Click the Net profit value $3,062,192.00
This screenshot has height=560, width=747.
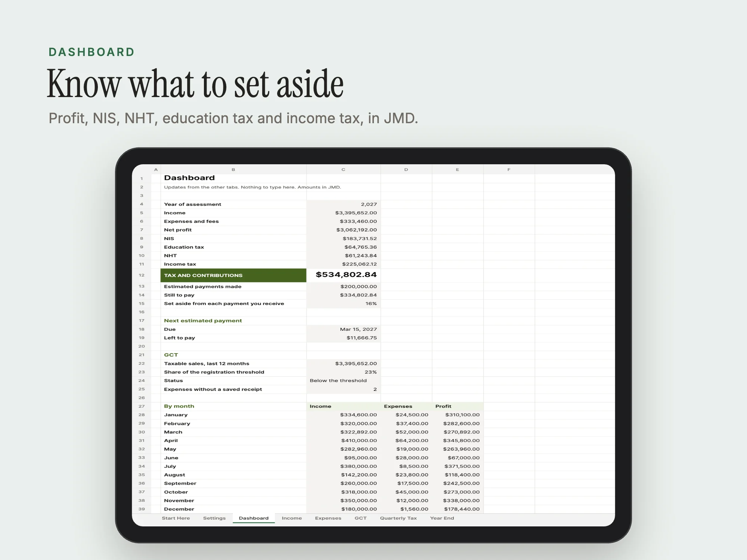click(x=344, y=230)
